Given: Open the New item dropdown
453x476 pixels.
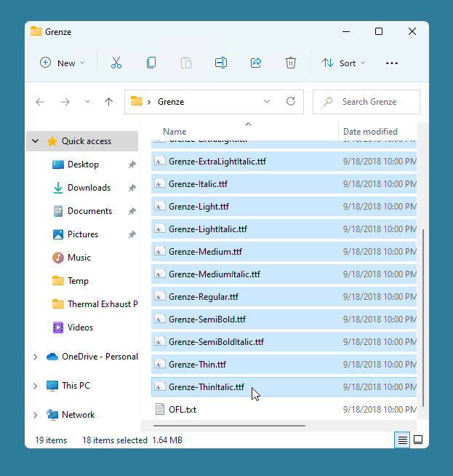Looking at the screenshot, I should [62, 63].
